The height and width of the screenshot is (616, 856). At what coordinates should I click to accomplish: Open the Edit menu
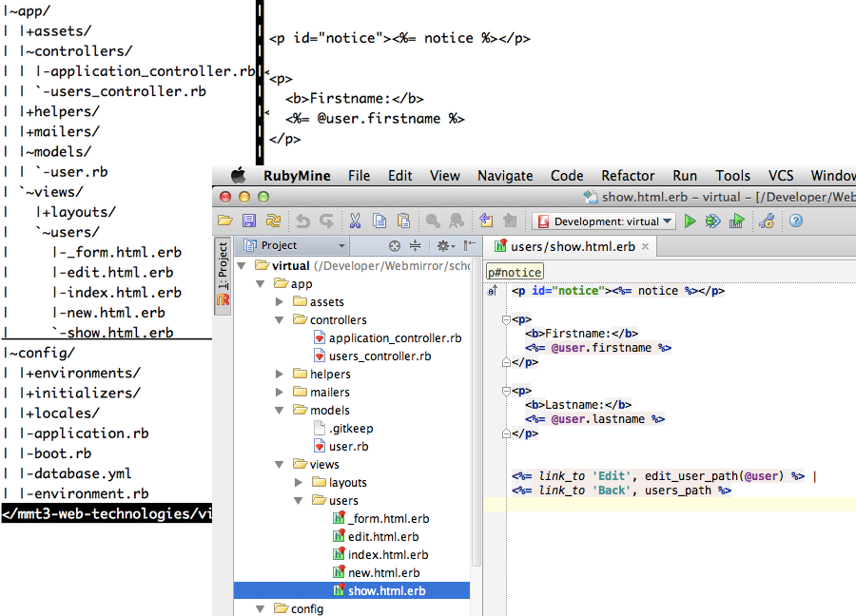click(x=400, y=176)
